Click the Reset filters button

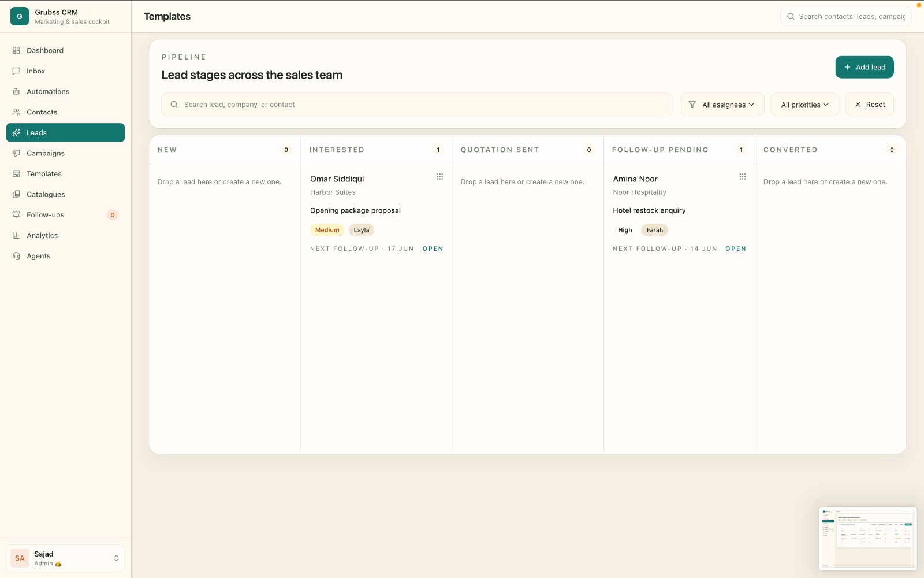coord(870,105)
